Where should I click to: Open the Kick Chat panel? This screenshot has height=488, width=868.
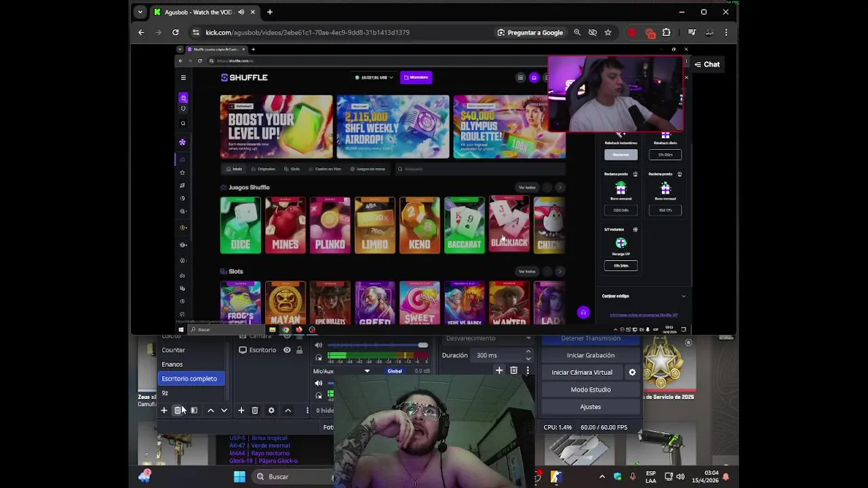[x=707, y=64]
